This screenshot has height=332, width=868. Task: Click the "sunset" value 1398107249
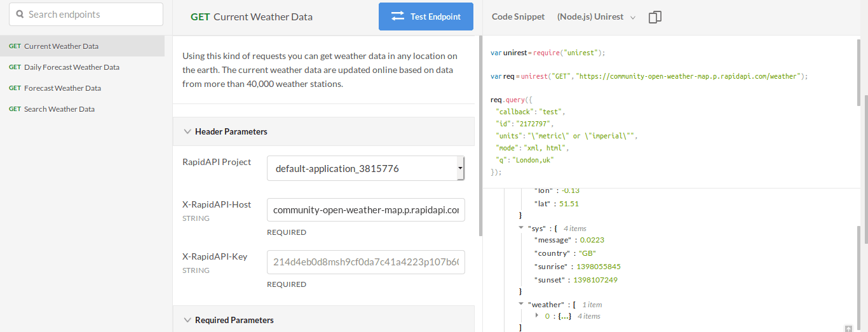[x=595, y=280]
